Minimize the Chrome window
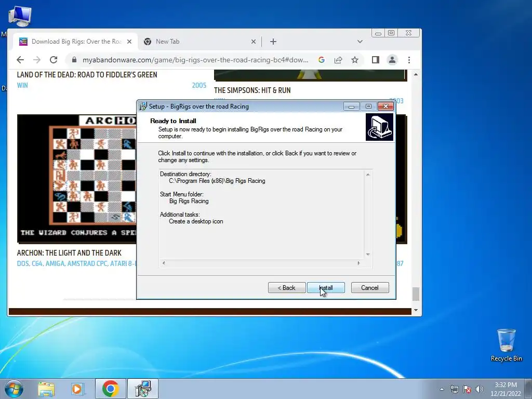The width and height of the screenshot is (532, 399). [378, 33]
